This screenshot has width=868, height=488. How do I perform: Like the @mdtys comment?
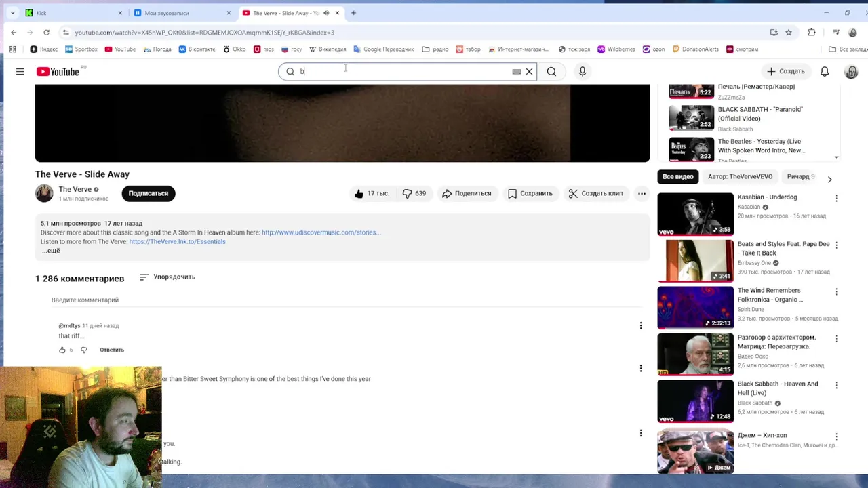(62, 350)
